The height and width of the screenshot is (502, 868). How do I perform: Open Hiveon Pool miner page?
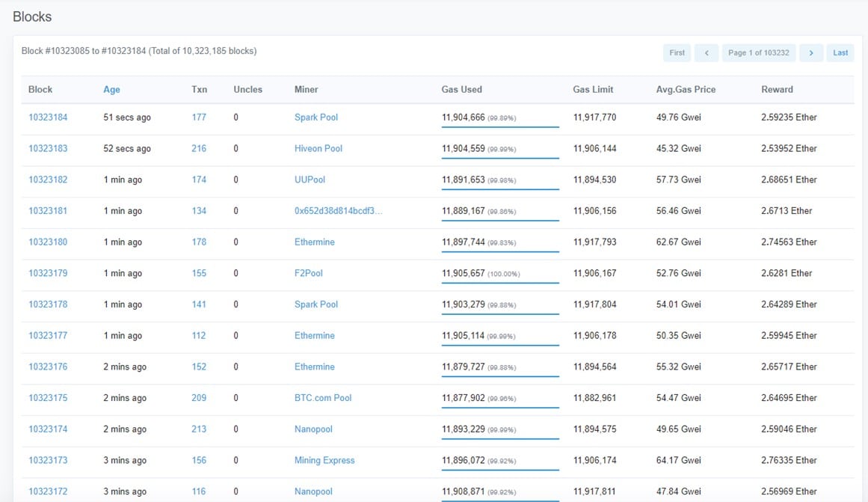[318, 148]
